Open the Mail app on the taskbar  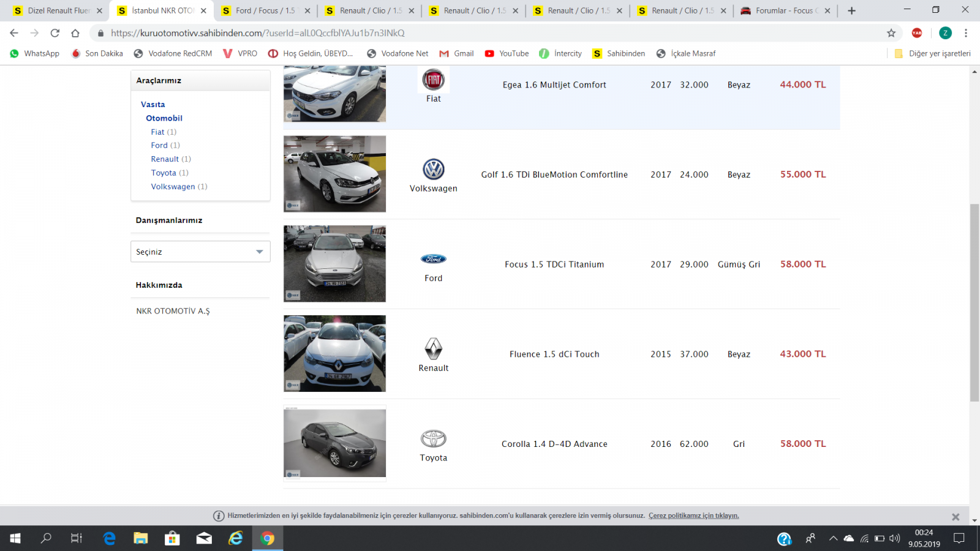(204, 538)
